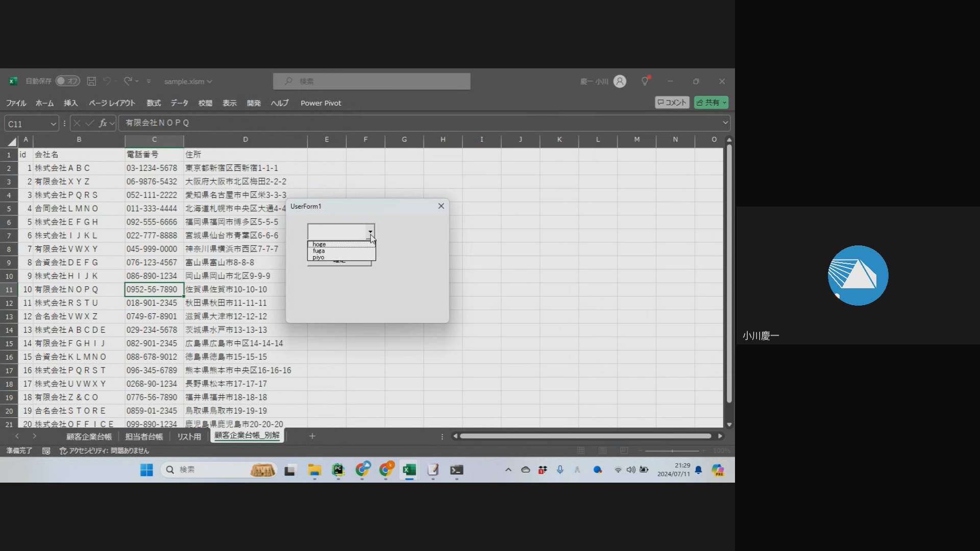Switch to the 担当者台帳 sheet tab
Viewport: 980px width, 551px height.
click(144, 437)
